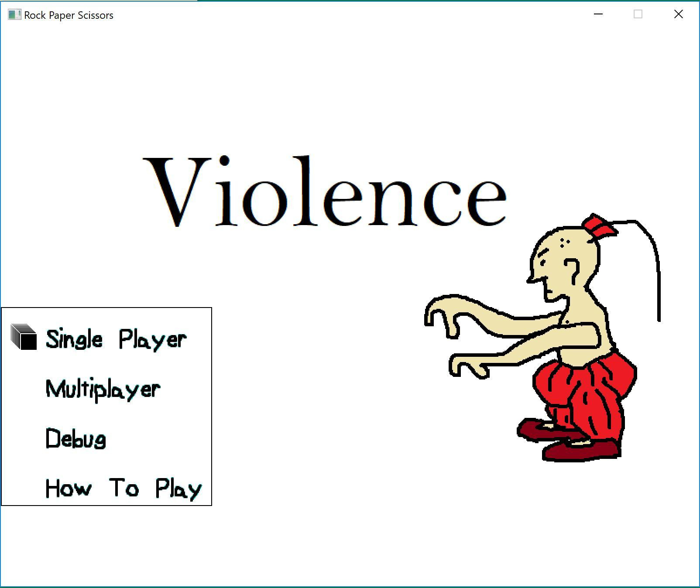The image size is (700, 588).
Task: Choose Multiplayer from the game menu
Action: coord(103,390)
